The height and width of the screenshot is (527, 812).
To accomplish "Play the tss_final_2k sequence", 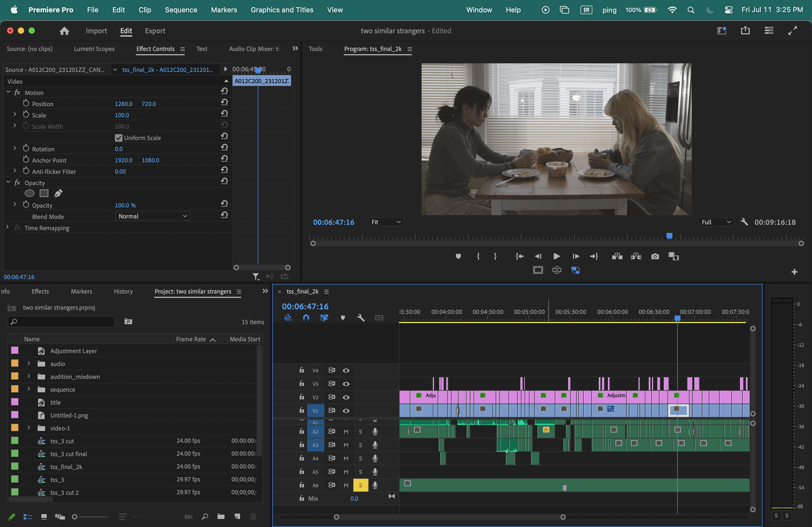I will click(x=556, y=256).
